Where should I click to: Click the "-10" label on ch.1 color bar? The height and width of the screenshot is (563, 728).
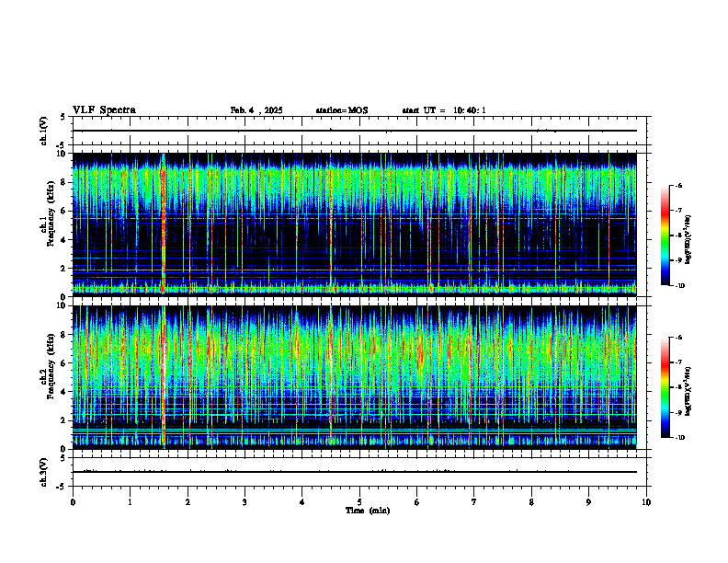point(680,286)
